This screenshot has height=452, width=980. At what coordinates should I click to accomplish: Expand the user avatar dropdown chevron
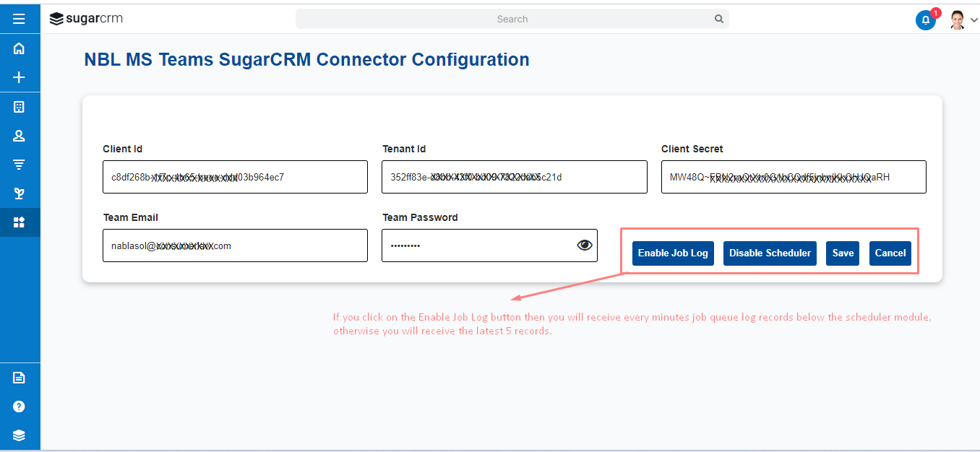pos(973,20)
